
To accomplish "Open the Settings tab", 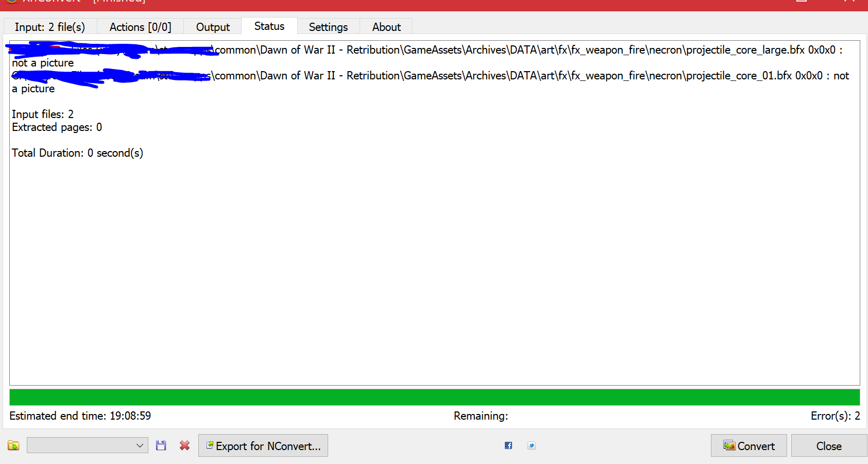I will point(328,27).
